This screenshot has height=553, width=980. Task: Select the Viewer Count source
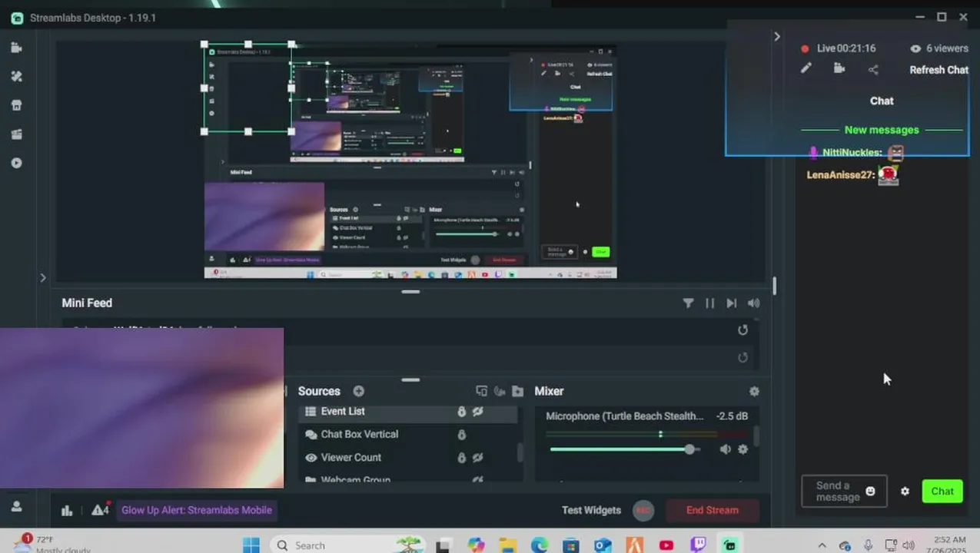click(x=407, y=458)
